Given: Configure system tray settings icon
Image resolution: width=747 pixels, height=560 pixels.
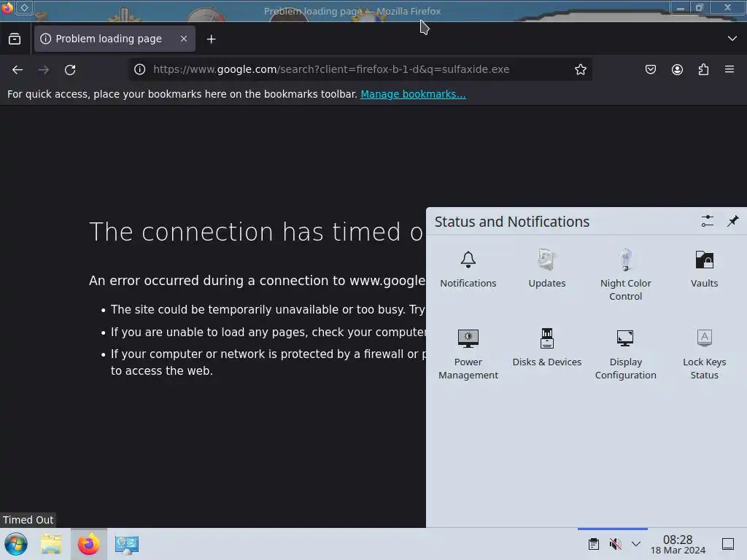Looking at the screenshot, I should (x=708, y=221).
